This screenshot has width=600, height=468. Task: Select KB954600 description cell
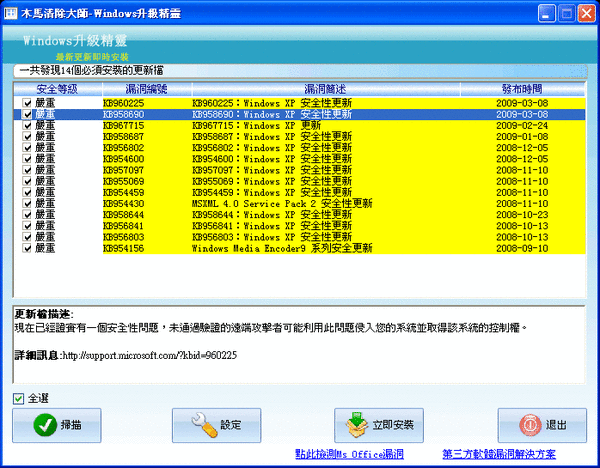pos(272,159)
